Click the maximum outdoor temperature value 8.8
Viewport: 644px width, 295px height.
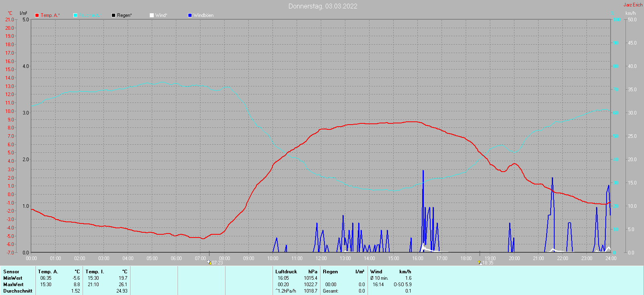point(77,285)
